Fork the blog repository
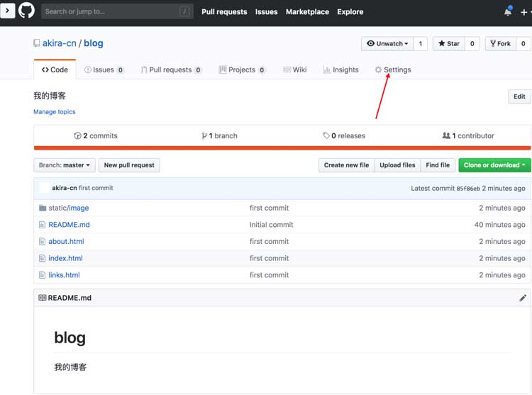This screenshot has height=395, width=532. (501, 44)
